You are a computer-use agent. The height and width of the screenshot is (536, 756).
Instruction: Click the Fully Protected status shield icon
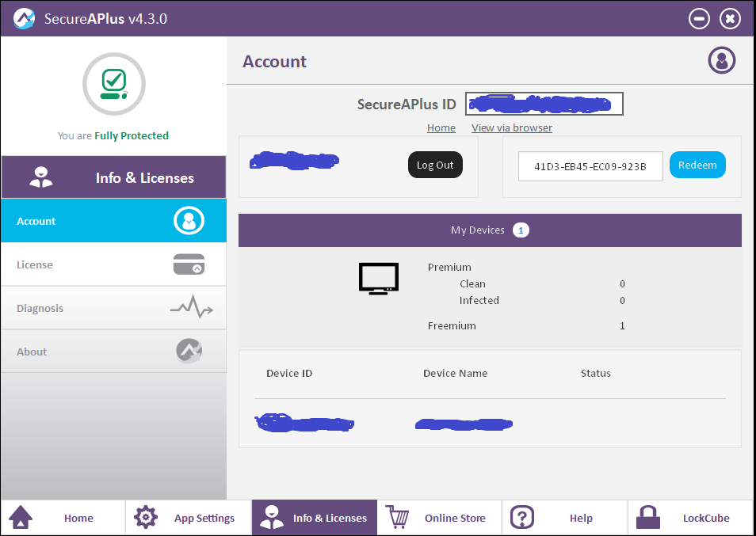point(114,84)
